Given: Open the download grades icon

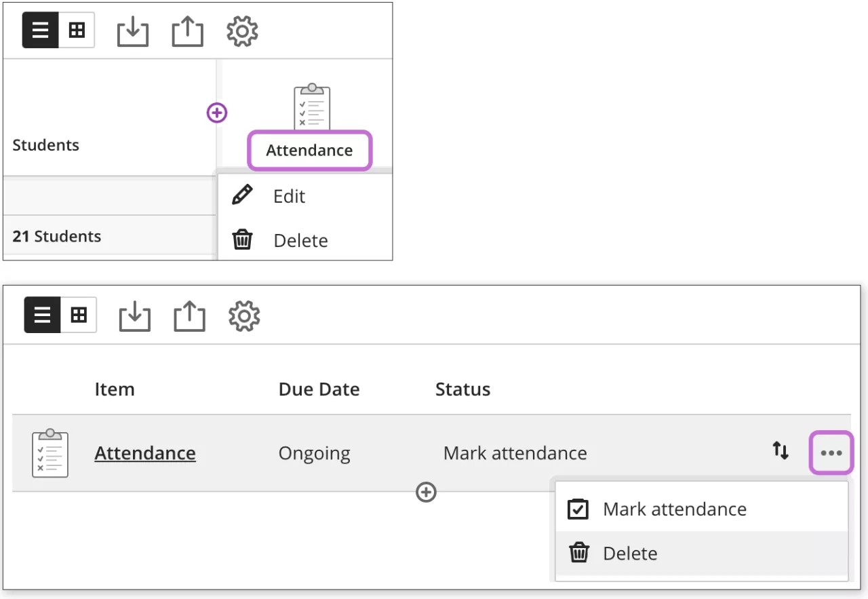Looking at the screenshot, I should tap(133, 31).
